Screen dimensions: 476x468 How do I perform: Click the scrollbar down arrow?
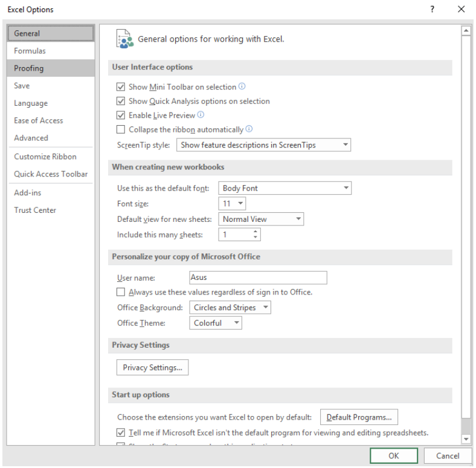466,439
